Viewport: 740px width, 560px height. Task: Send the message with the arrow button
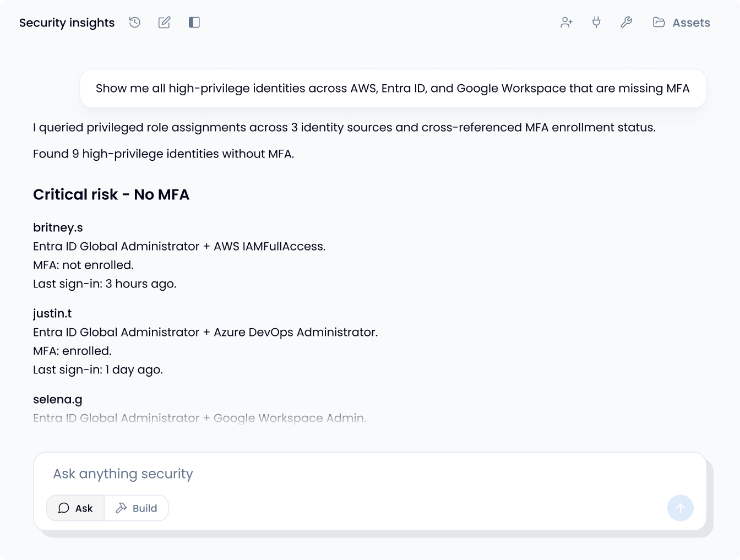point(681,508)
